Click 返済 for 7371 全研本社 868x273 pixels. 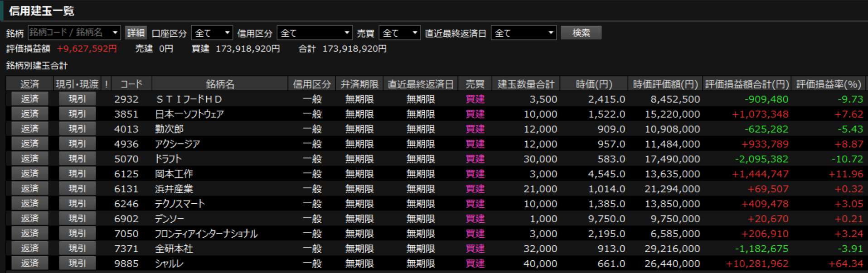click(30, 248)
